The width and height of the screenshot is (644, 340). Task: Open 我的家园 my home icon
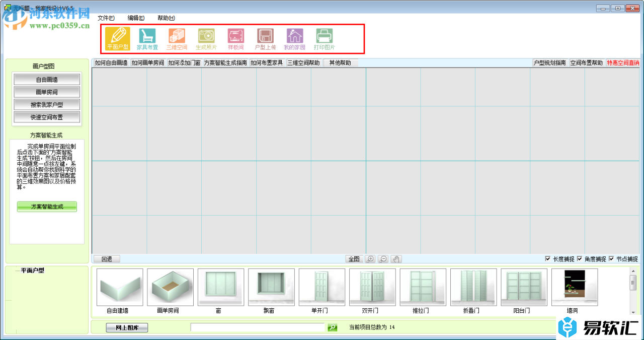click(294, 39)
